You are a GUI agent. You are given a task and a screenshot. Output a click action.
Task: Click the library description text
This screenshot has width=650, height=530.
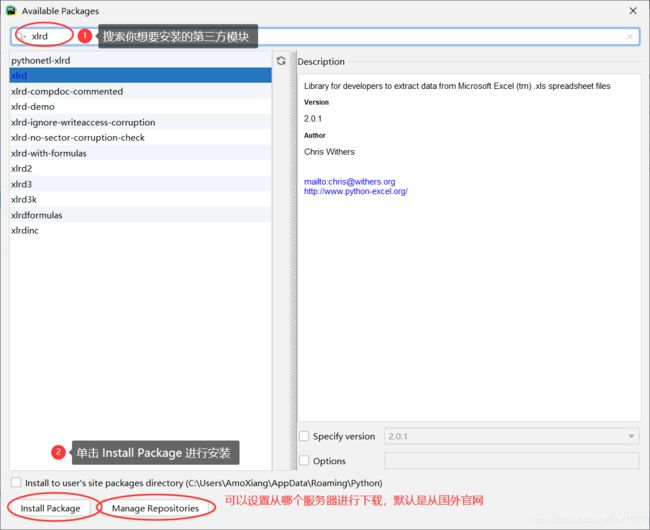pos(457,86)
